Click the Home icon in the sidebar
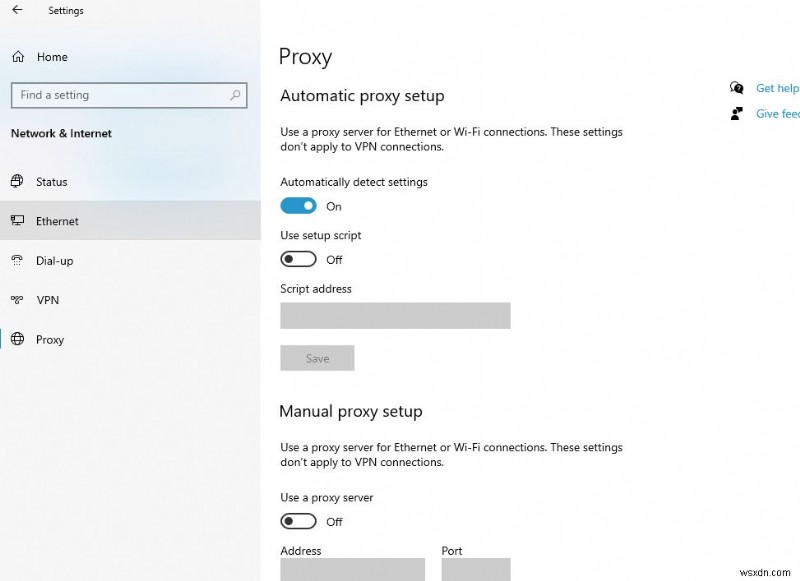The image size is (800, 581). [x=20, y=57]
